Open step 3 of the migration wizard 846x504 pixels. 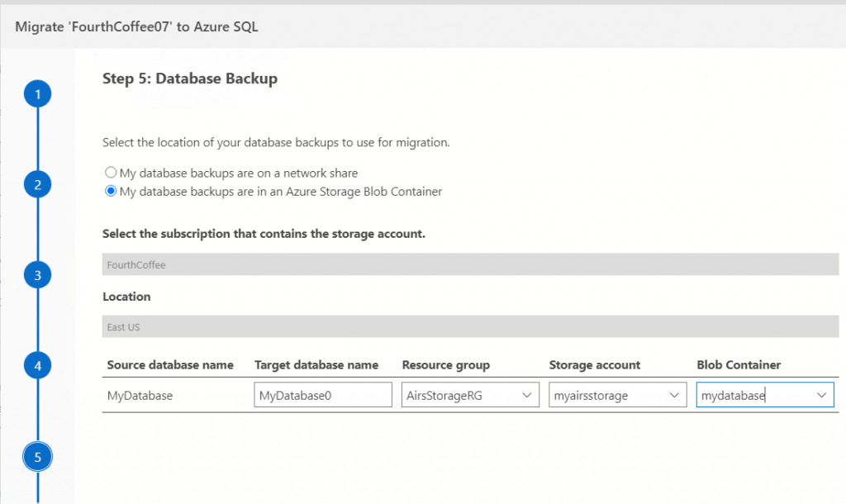pos(37,274)
